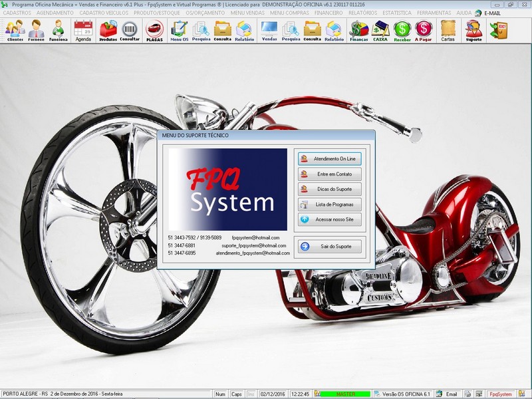Open the FINANCEIRO menu

[329, 13]
